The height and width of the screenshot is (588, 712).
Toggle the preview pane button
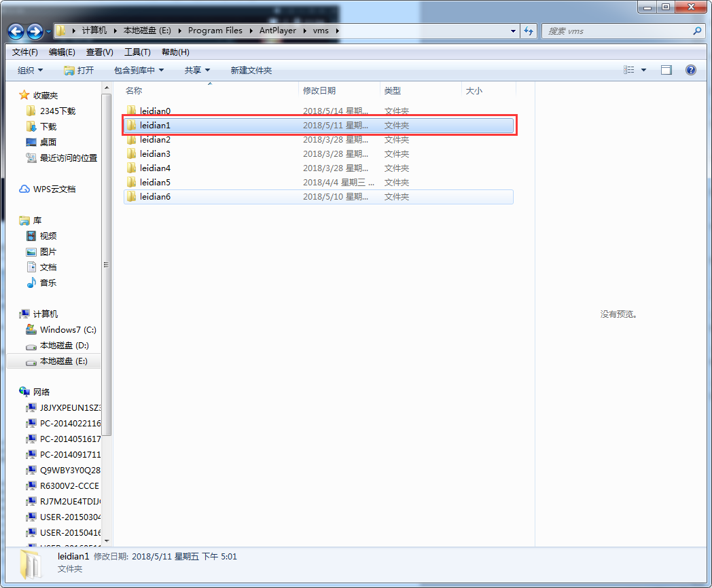click(666, 70)
